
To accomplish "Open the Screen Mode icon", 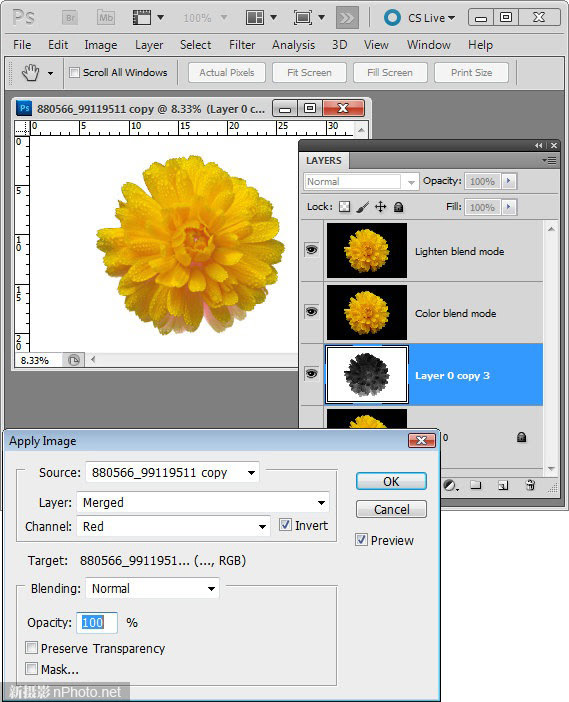I will tap(303, 18).
